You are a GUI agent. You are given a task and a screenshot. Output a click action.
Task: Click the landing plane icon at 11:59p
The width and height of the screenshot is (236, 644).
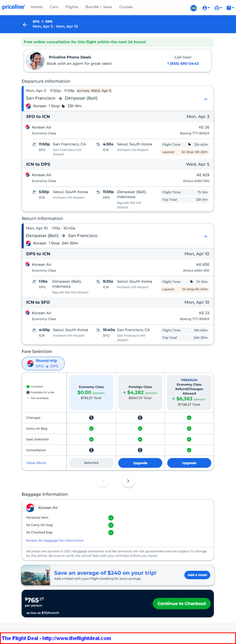point(98,192)
